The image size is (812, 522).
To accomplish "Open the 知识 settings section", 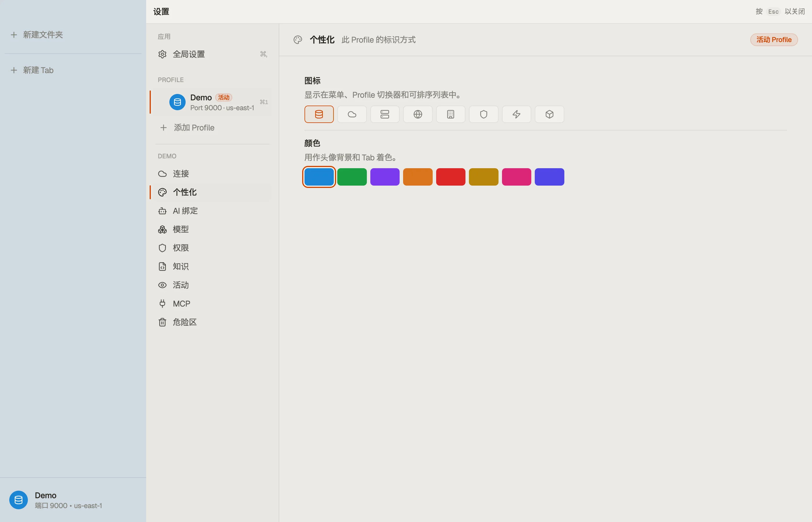I will pos(212,267).
